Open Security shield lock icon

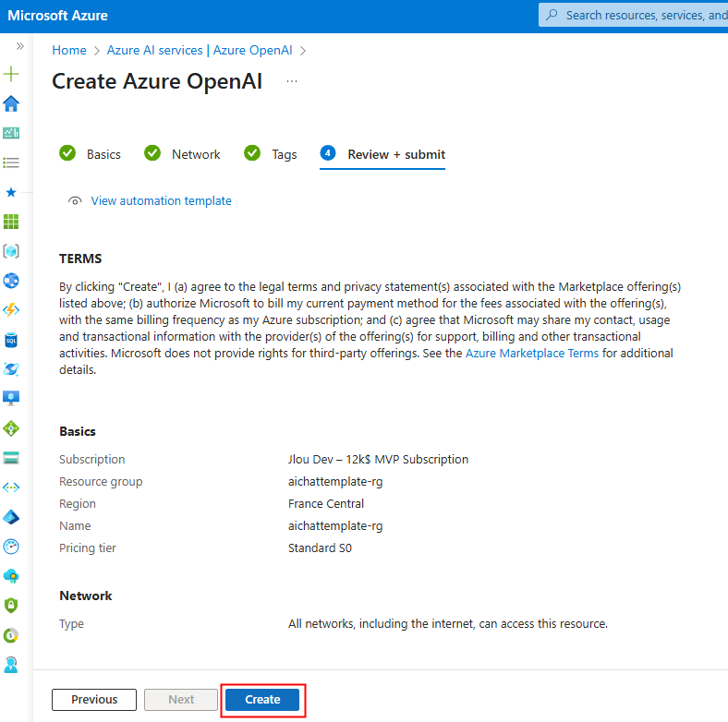pos(11,606)
